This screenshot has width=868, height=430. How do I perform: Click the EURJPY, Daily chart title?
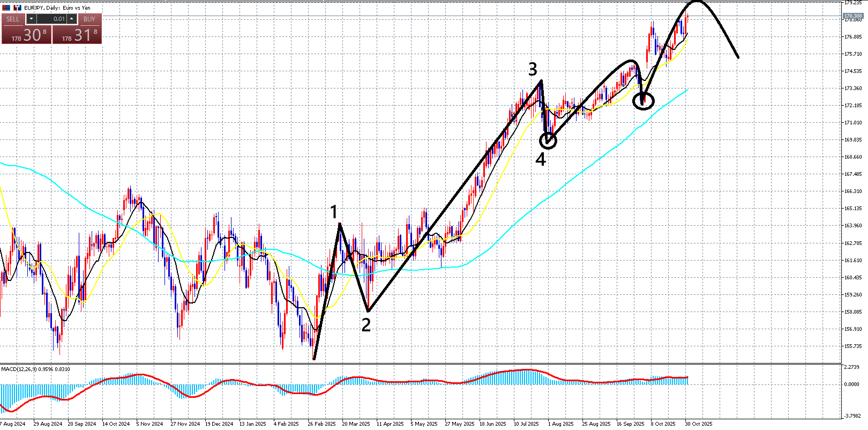[57, 8]
